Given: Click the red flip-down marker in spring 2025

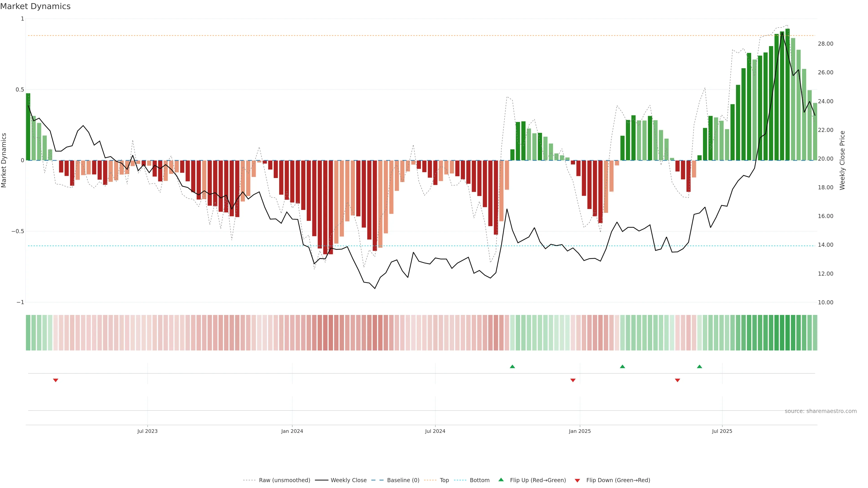Looking at the screenshot, I should pyautogui.click(x=677, y=380).
